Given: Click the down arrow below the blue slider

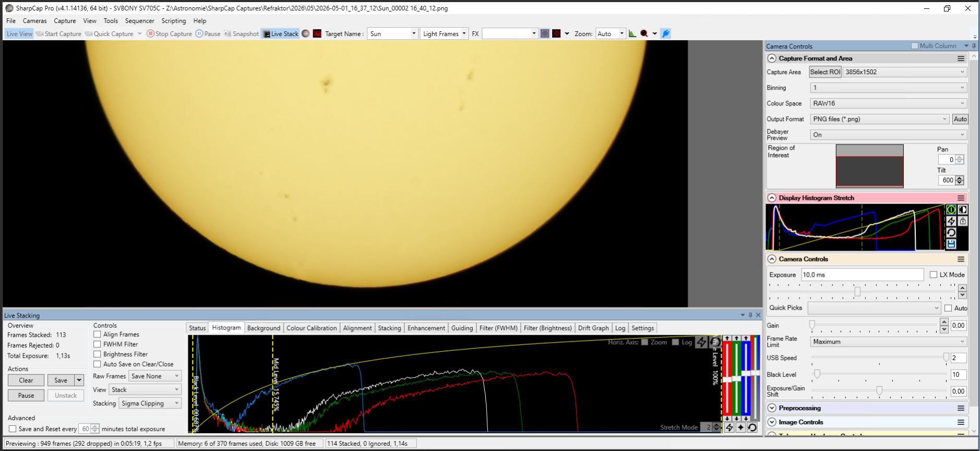Looking at the screenshot, I should (746, 418).
